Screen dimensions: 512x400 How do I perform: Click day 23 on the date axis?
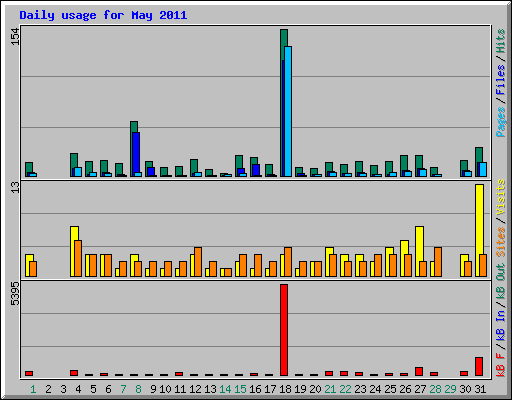[360, 389]
